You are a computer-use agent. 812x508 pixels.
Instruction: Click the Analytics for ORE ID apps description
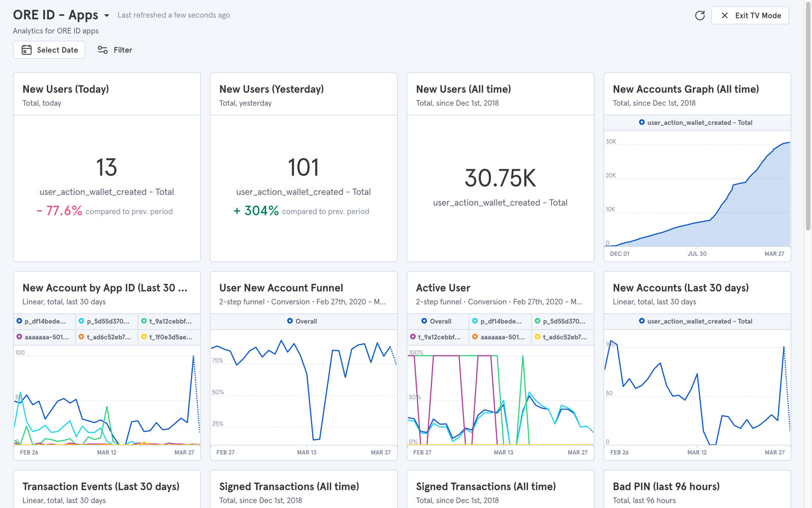[56, 30]
